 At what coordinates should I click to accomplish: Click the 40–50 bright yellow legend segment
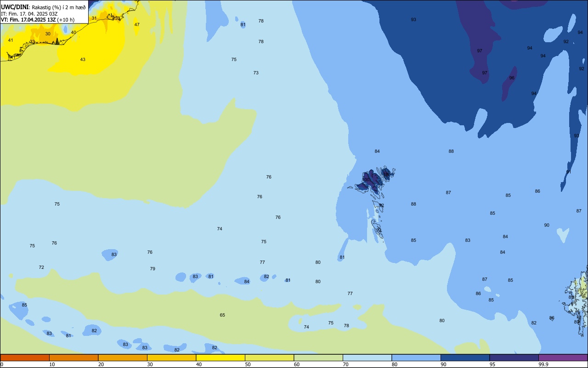pos(220,357)
